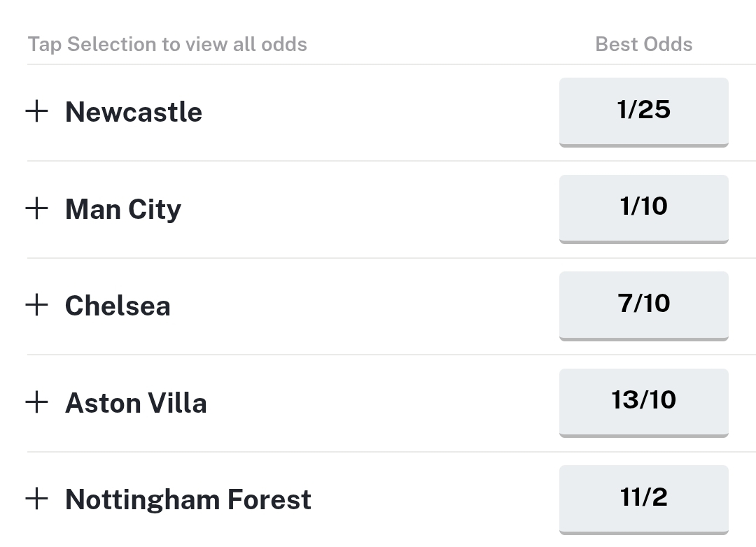The width and height of the screenshot is (756, 547).
Task: Choose the Chelsea selection name
Action: tap(118, 306)
